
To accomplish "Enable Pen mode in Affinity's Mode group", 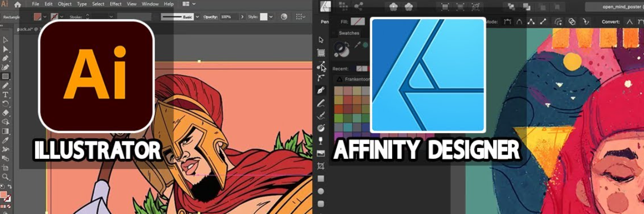I will pos(508,22).
